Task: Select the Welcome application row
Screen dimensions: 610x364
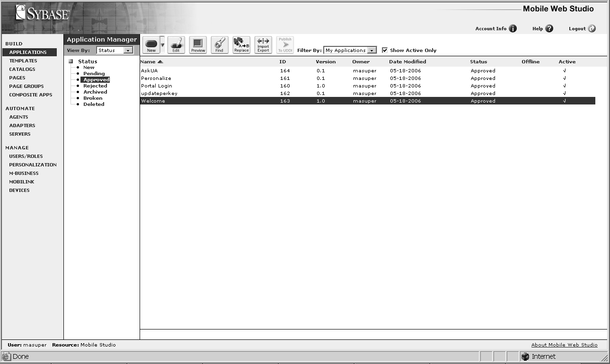Action: coord(368,101)
